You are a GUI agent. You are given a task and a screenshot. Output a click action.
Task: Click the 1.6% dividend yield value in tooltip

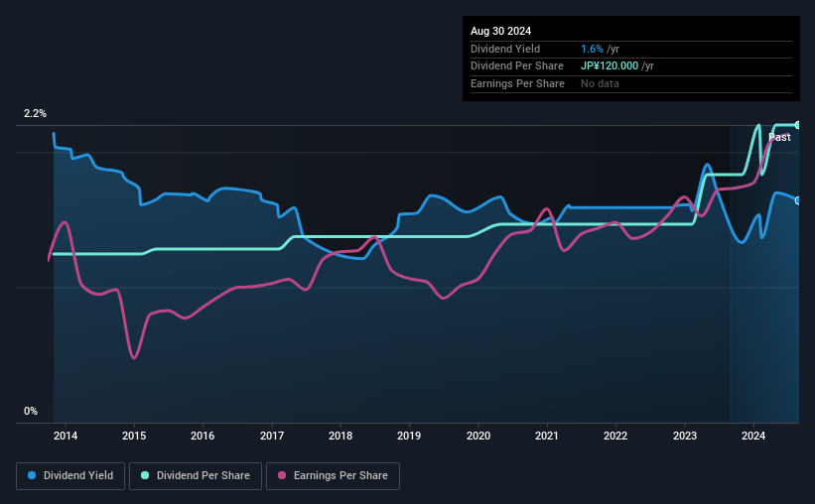pyautogui.click(x=592, y=49)
